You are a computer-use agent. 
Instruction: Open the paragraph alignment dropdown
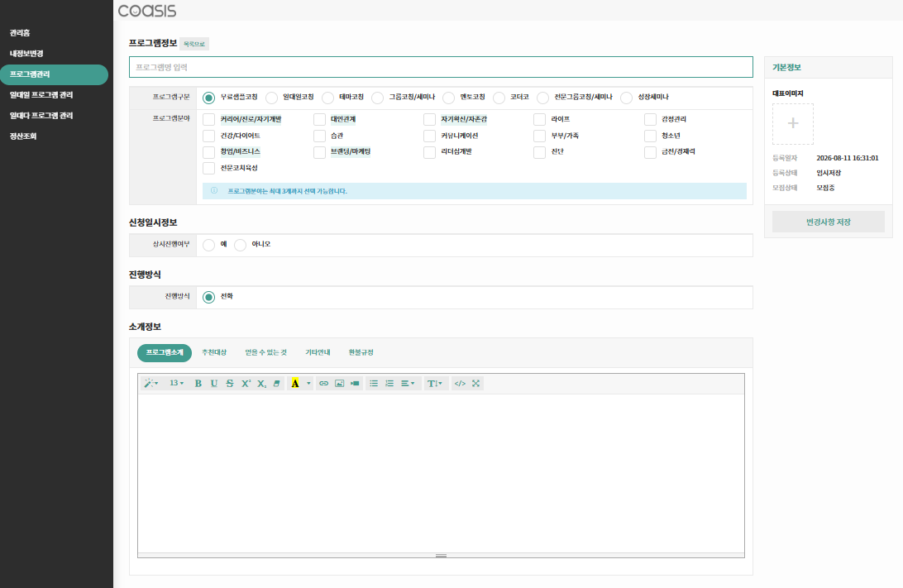408,384
